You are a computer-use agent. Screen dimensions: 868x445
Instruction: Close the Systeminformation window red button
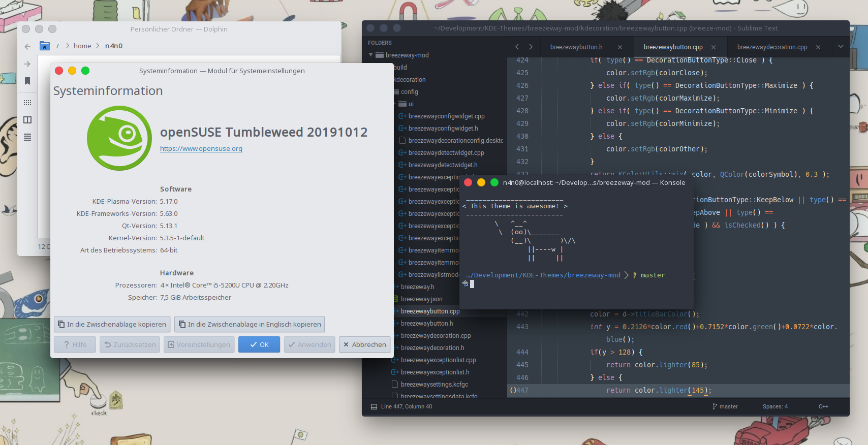pos(59,71)
